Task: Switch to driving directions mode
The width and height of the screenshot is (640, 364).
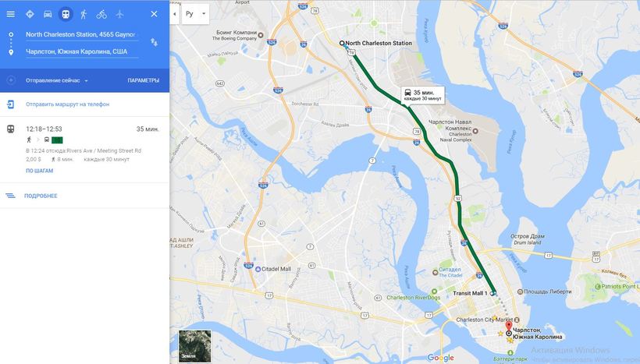Action: tap(48, 14)
